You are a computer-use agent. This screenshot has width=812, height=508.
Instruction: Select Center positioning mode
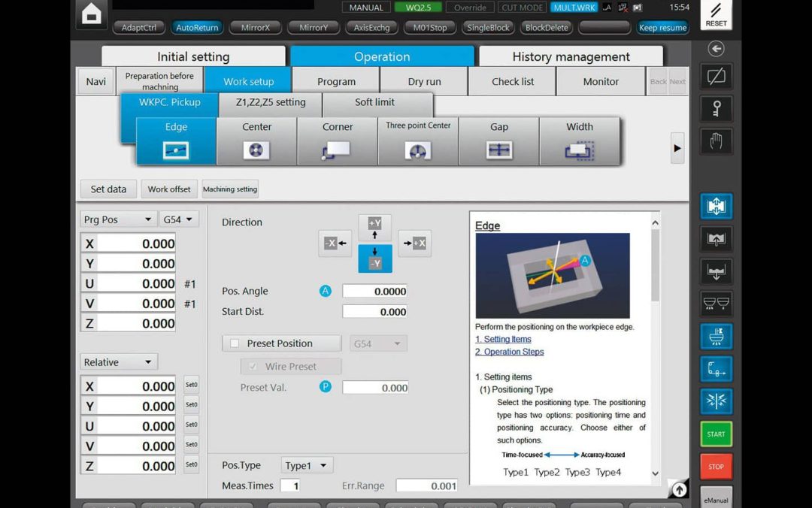(256, 141)
